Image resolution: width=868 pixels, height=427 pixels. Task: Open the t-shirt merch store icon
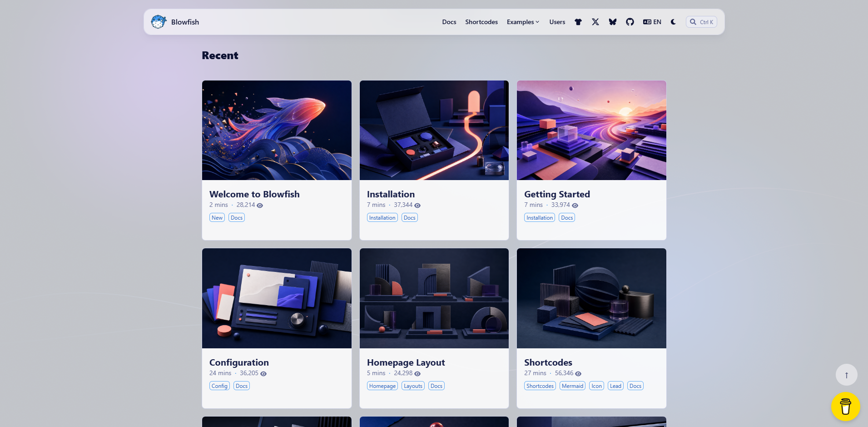[578, 22]
